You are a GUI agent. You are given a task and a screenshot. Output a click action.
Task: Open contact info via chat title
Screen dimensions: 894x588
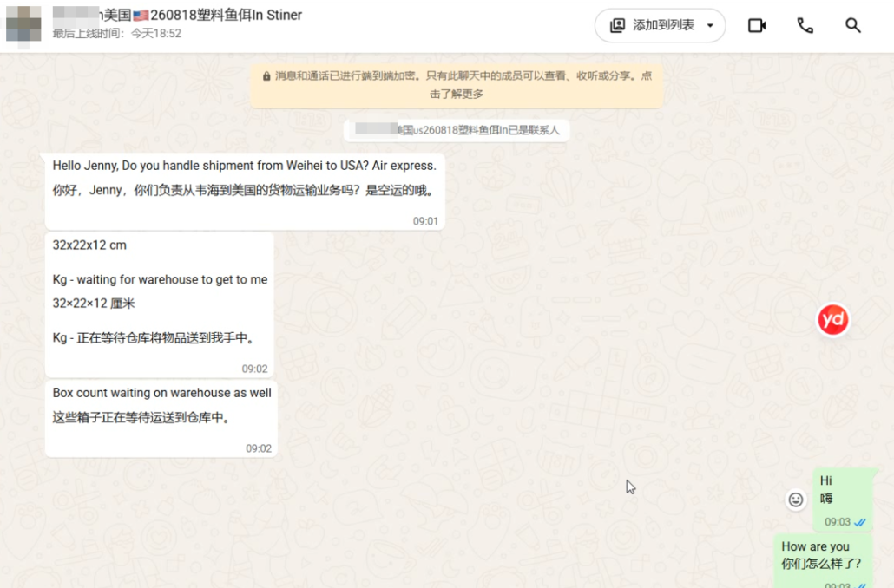(177, 15)
